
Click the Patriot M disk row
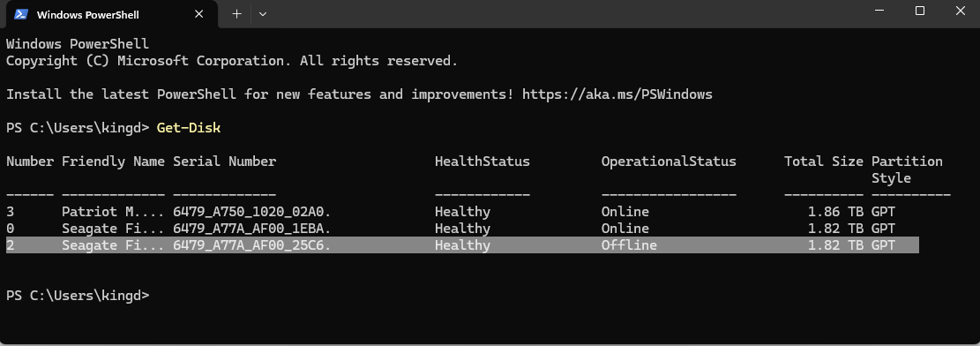[462, 212]
